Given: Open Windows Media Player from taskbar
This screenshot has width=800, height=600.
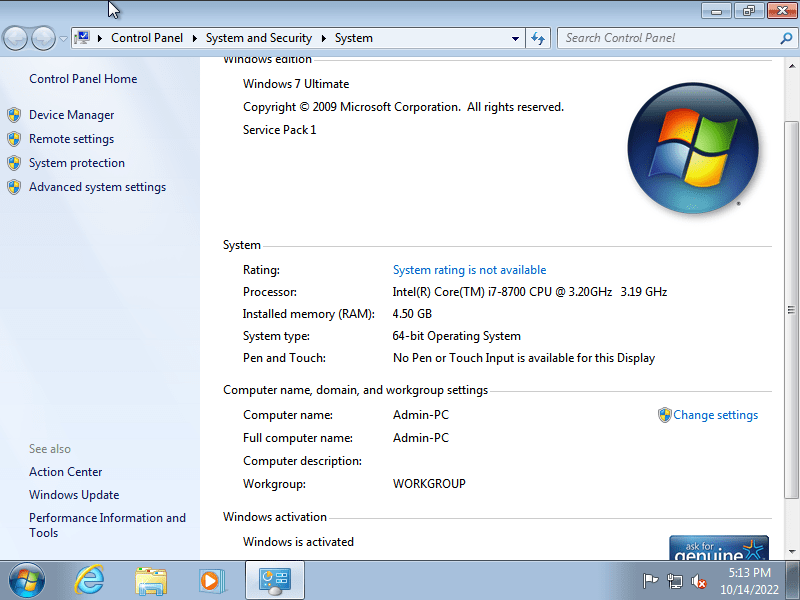Looking at the screenshot, I should (212, 581).
